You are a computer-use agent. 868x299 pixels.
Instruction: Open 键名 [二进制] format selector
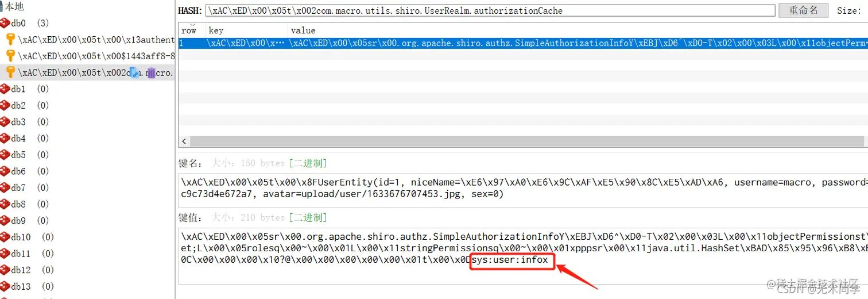point(308,163)
